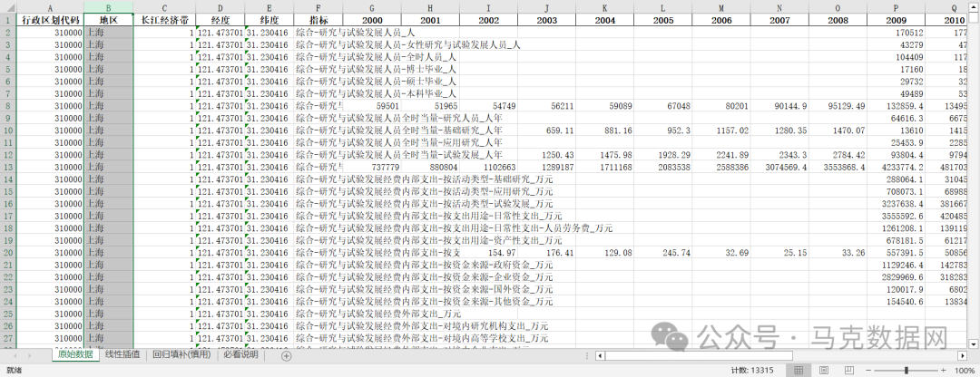This screenshot has height=377, width=980.
Task: Open the 线性插值 sheet tab
Action: (x=122, y=355)
